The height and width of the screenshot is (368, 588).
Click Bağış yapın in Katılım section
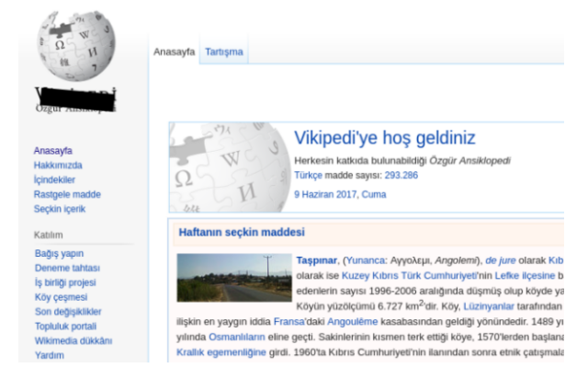click(x=59, y=254)
